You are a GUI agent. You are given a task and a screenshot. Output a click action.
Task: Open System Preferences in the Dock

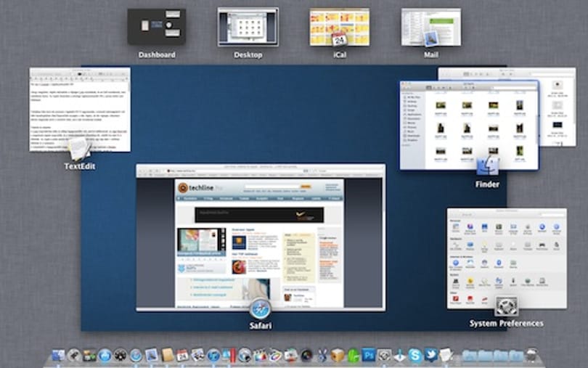tap(384, 355)
